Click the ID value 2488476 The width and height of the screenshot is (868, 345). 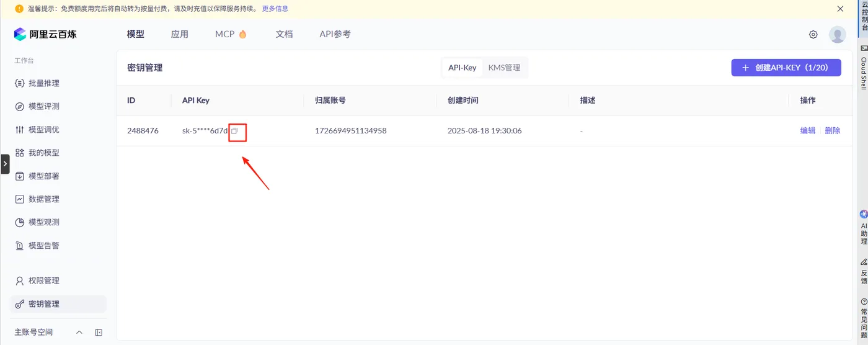(x=143, y=131)
